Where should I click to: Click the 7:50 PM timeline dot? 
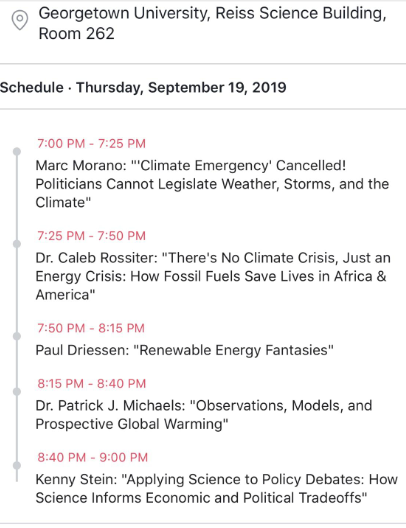17,336
